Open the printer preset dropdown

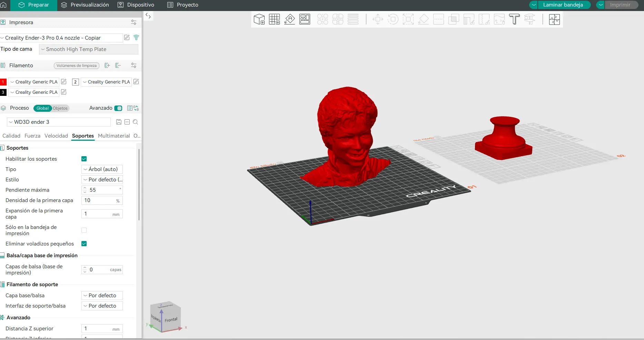[61, 38]
